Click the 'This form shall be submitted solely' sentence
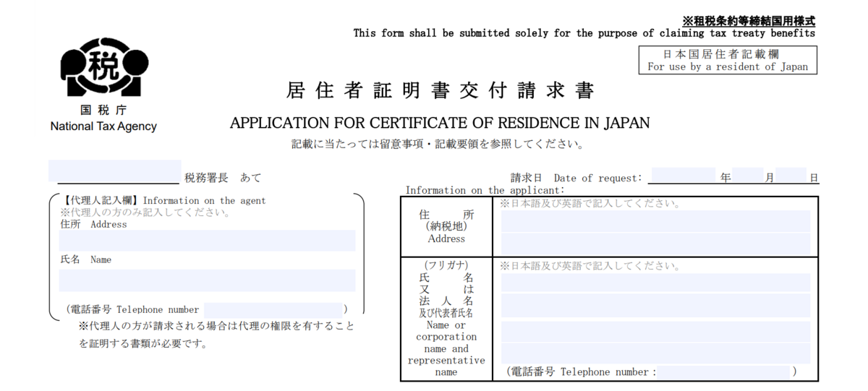 584,33
